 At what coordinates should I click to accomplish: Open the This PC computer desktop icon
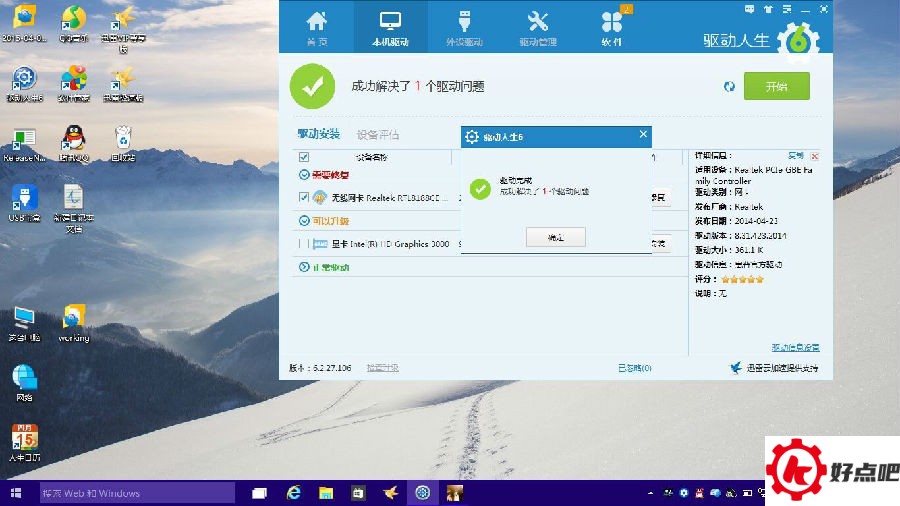(x=24, y=317)
